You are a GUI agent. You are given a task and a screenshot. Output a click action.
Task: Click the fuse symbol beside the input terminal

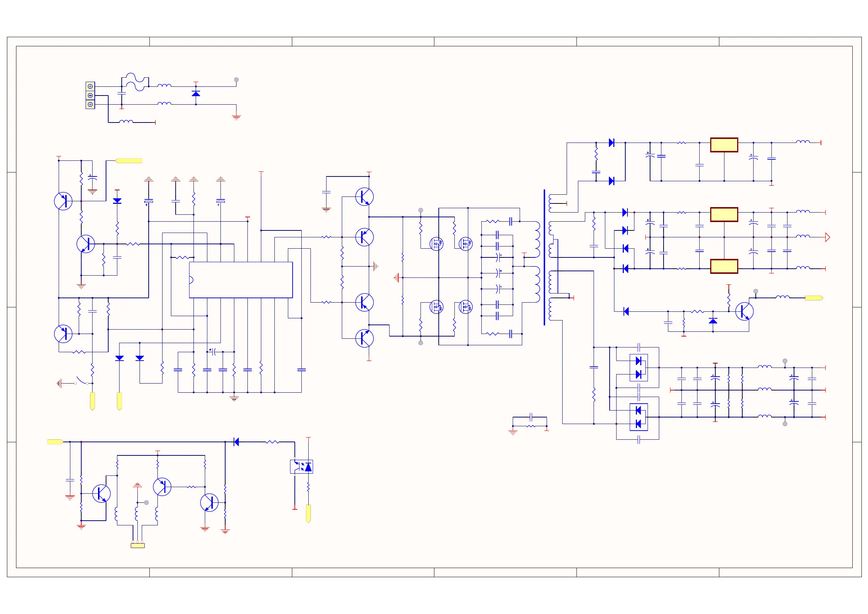coord(135,82)
